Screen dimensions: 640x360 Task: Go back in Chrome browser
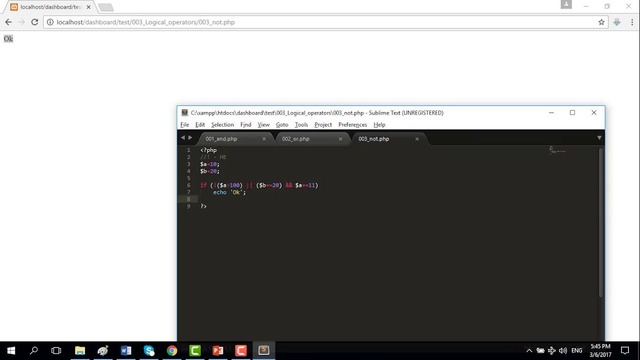point(9,22)
